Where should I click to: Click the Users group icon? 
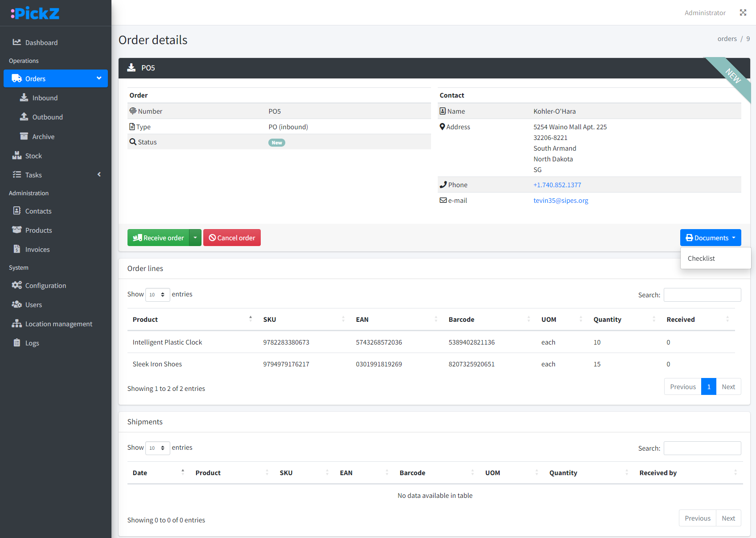coord(17,304)
